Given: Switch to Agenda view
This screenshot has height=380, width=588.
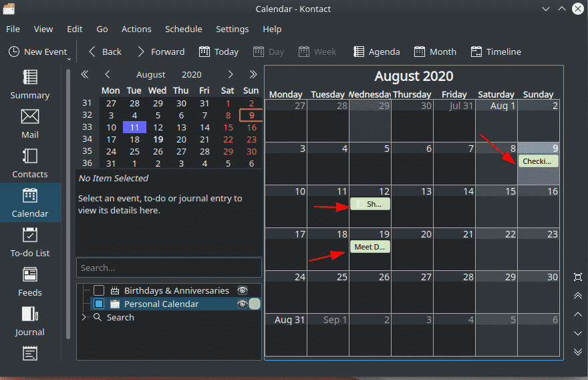Looking at the screenshot, I should click(x=377, y=52).
